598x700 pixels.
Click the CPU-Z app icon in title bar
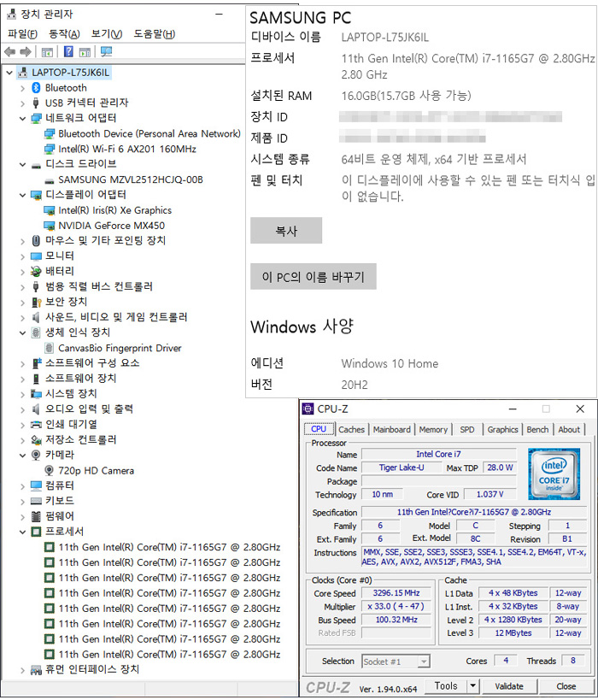click(x=308, y=409)
